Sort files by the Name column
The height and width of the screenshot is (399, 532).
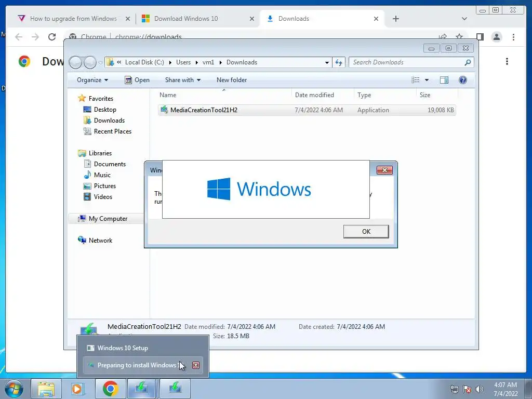click(x=224, y=95)
